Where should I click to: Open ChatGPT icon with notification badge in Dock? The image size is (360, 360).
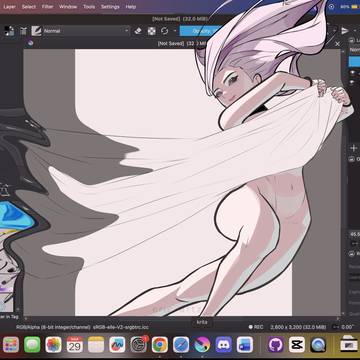(x=139, y=345)
